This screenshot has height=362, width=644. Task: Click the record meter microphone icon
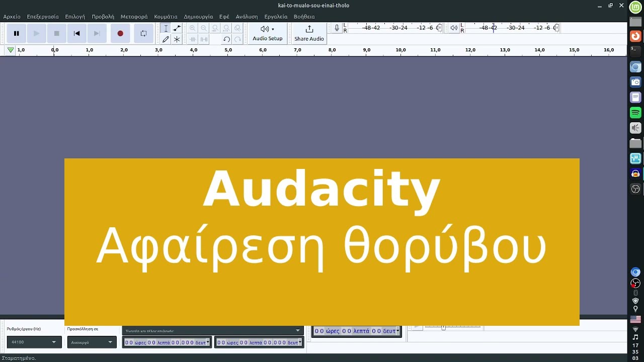[337, 28]
